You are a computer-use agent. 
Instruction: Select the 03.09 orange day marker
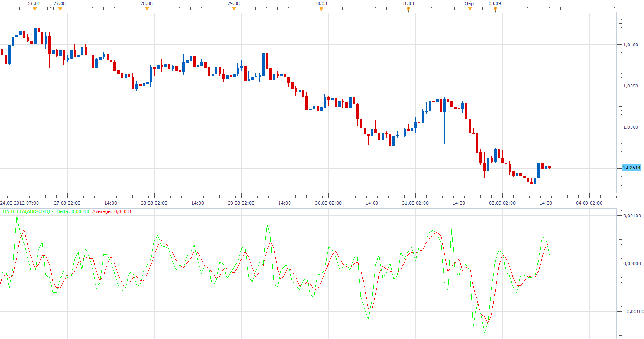(495, 10)
